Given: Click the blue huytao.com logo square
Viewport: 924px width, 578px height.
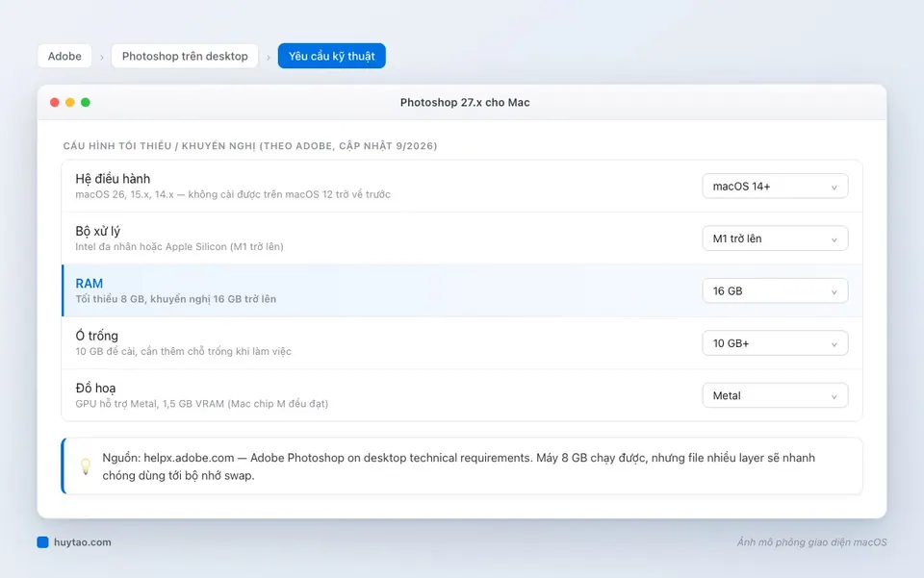Looking at the screenshot, I should pos(42,542).
